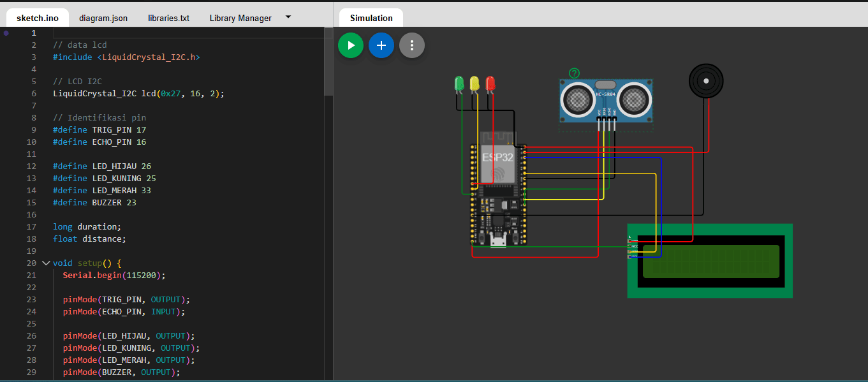Click line number 29 in the gutter
This screenshot has height=382, width=868.
[32, 372]
